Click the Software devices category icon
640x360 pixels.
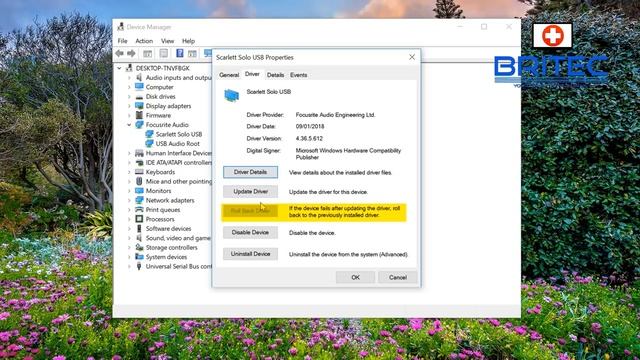click(x=139, y=228)
